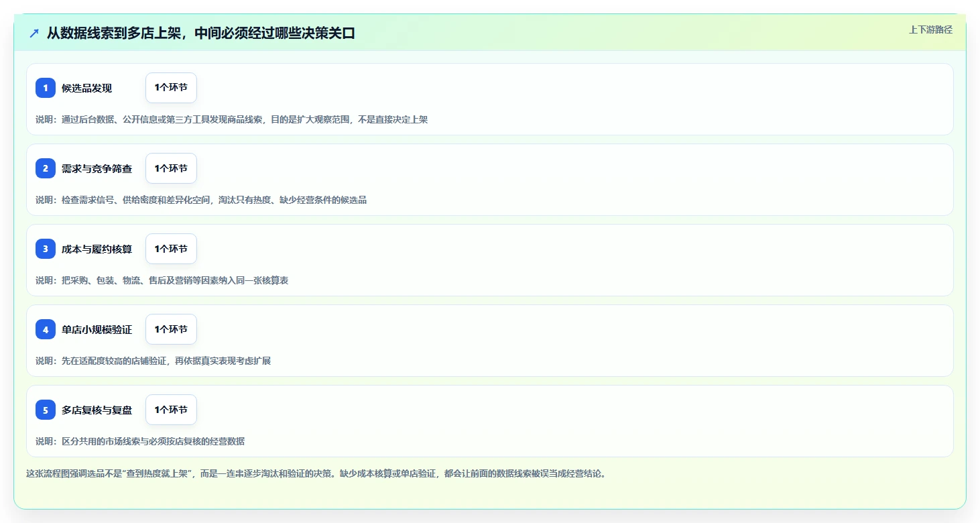Click the 1个环节 button beside 候选品发现

point(171,88)
